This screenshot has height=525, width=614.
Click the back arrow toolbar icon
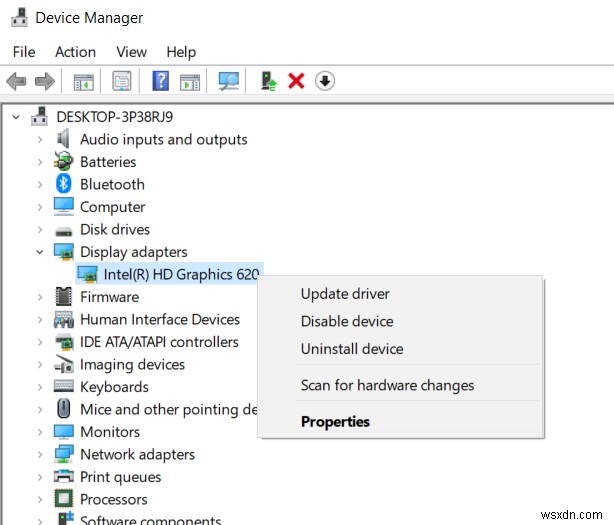(x=16, y=81)
